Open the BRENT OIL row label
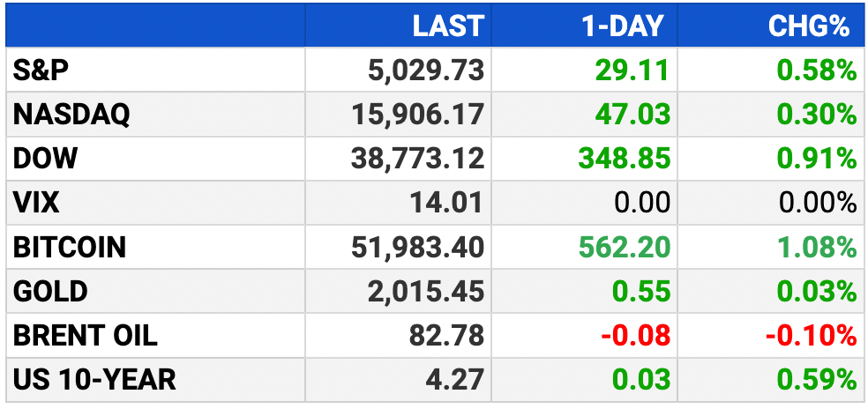The image size is (868, 409). click(85, 336)
